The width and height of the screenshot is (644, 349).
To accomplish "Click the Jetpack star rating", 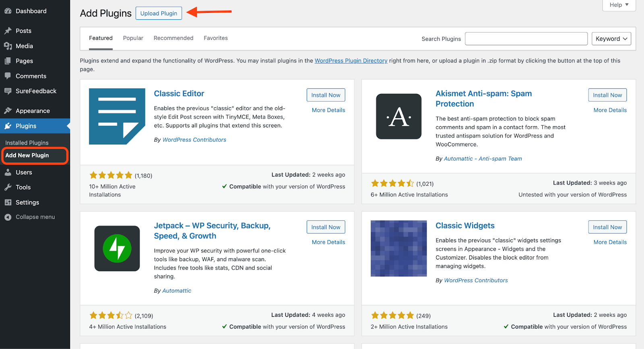I will (111, 315).
